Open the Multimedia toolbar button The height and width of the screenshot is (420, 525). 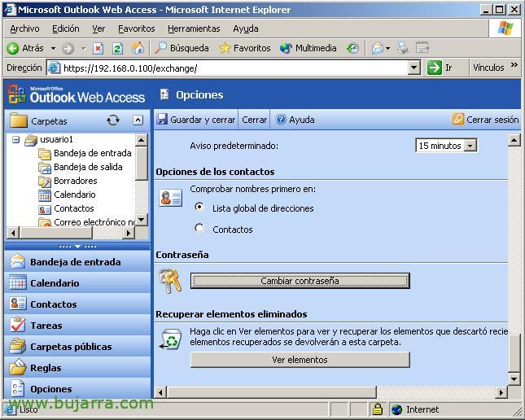(x=308, y=48)
